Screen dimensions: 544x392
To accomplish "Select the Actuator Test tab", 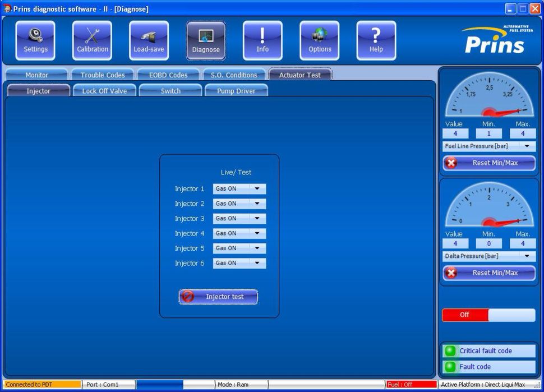I will (x=300, y=75).
